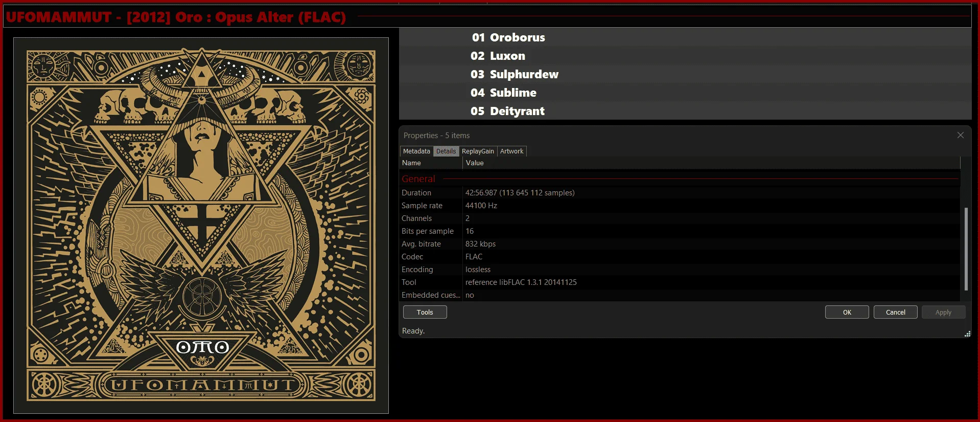The image size is (980, 422).
Task: Select the Embedded cuesheet row
Action: [x=680, y=295]
